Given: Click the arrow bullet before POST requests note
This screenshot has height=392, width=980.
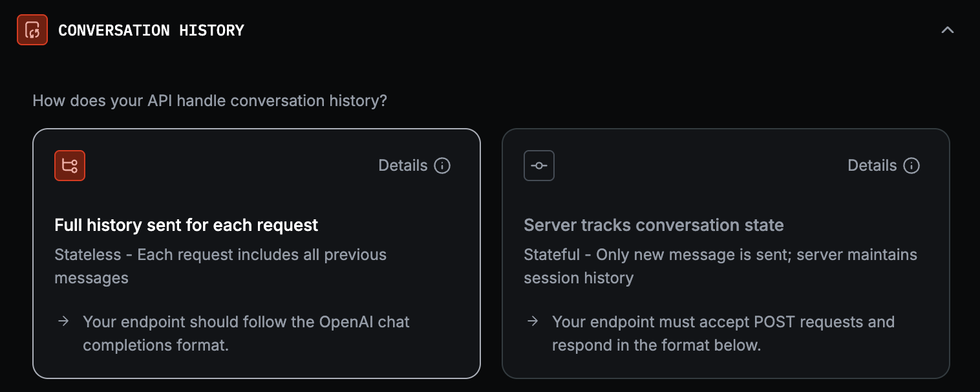Looking at the screenshot, I should click(533, 321).
